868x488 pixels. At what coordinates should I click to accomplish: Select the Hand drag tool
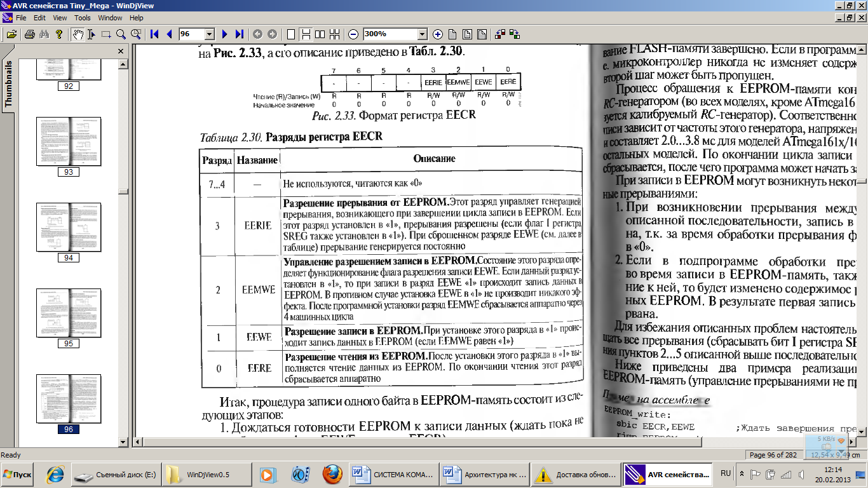(78, 34)
